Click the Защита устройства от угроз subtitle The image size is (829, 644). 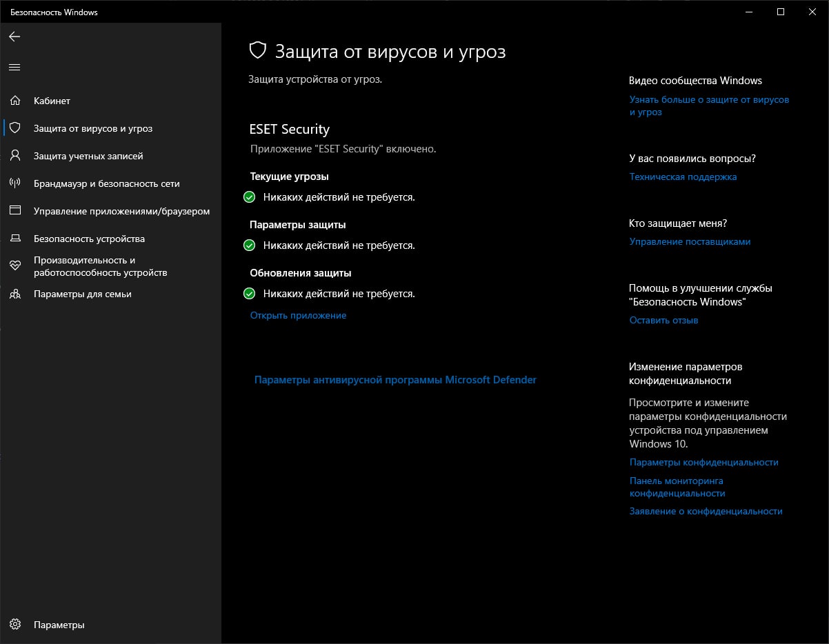315,79
